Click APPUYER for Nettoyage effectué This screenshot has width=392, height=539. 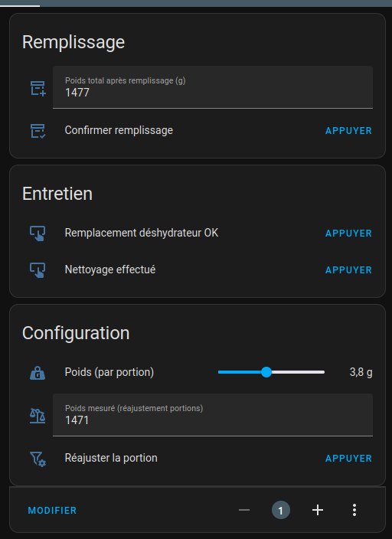[x=348, y=269]
